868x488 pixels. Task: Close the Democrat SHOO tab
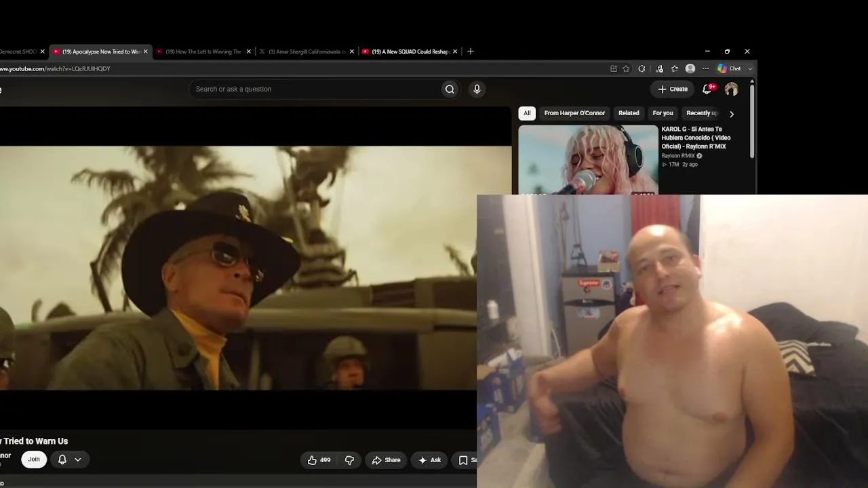[42, 52]
